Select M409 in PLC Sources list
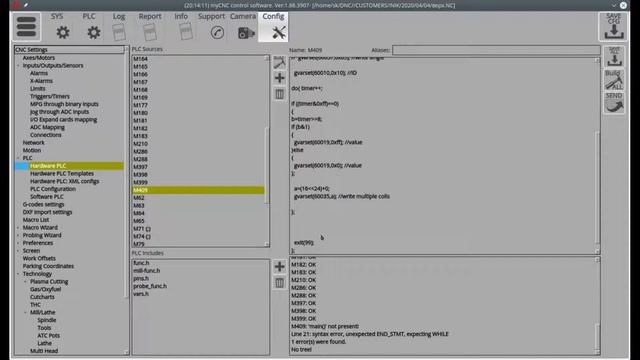640x360 pixels. [x=198, y=190]
